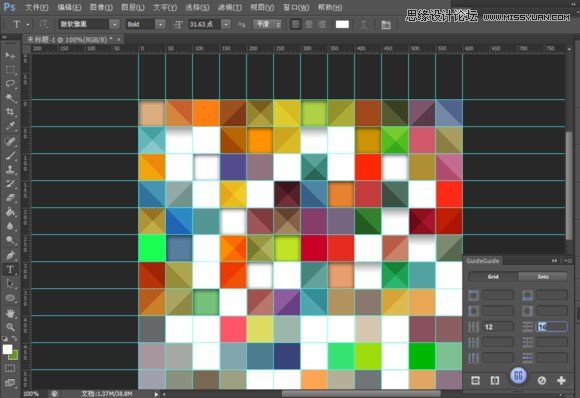
Task: Open the 帮助(H) menu
Action: point(330,7)
